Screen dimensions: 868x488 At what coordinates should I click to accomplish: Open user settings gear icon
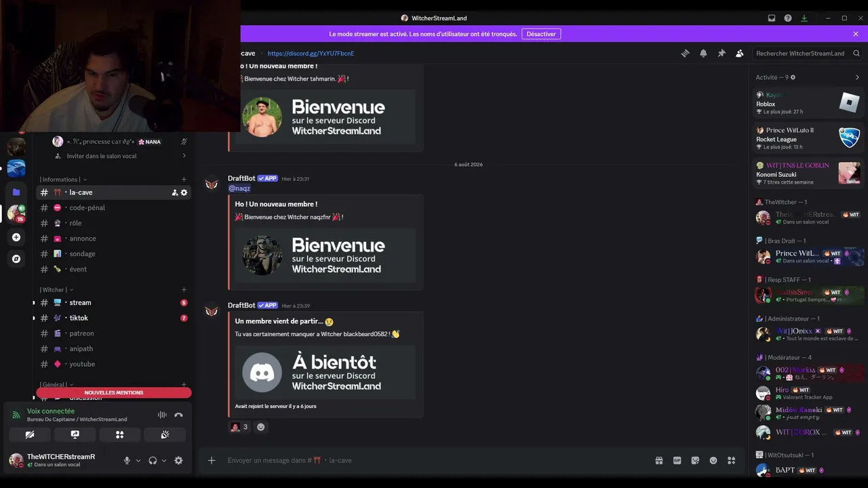tap(178, 460)
